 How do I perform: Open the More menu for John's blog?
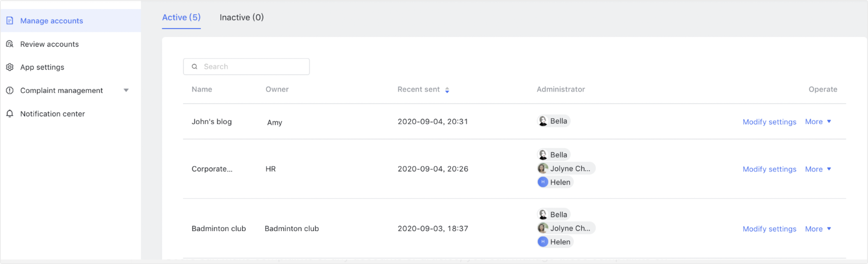[818, 121]
